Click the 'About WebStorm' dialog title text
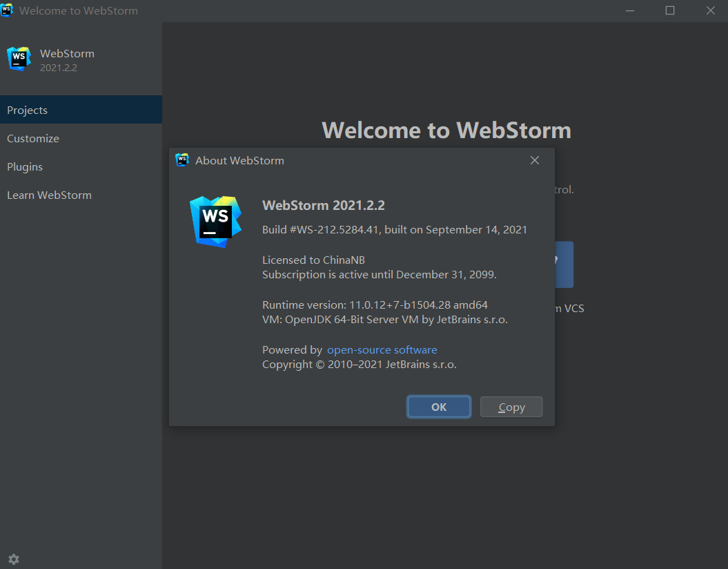Image resolution: width=728 pixels, height=569 pixels. coord(239,161)
